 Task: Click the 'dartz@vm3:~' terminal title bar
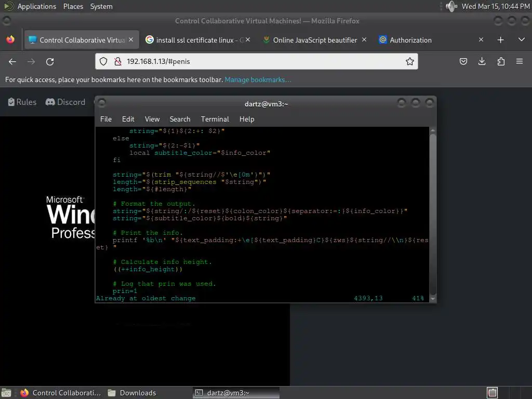click(x=266, y=104)
